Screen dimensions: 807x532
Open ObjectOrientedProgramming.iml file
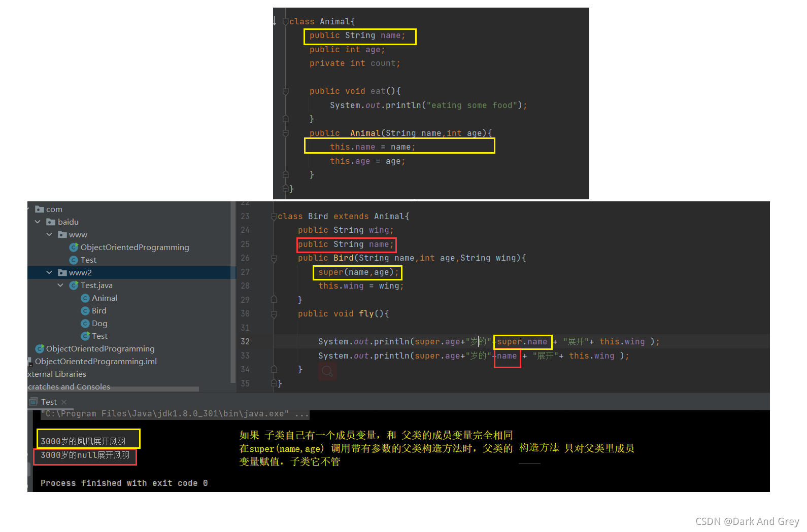click(x=96, y=362)
